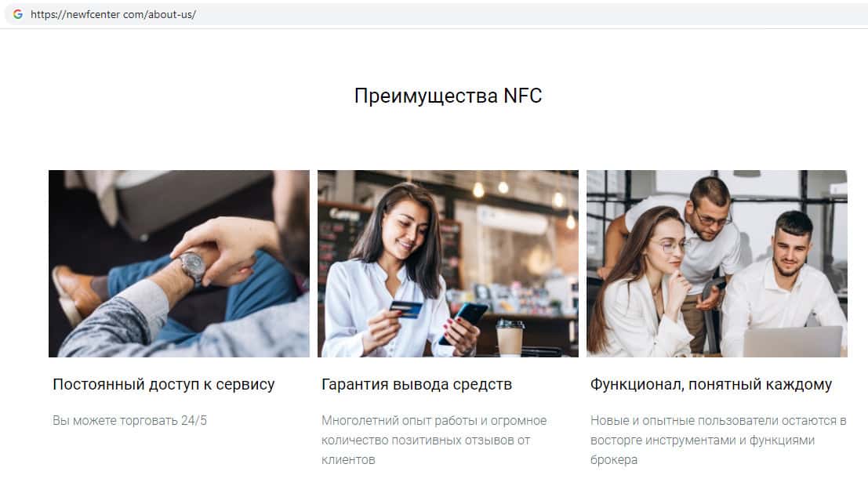The width and height of the screenshot is (868, 493).
Task: Click the credit card in woman's hand
Action: point(405,309)
